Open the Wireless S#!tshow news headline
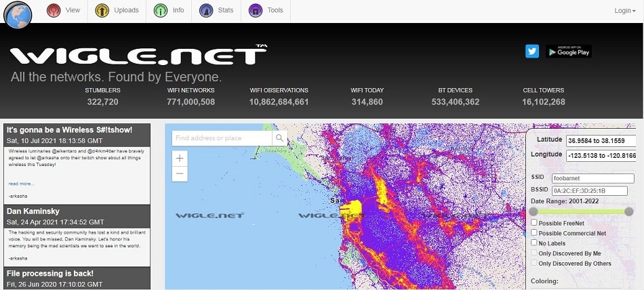 (x=69, y=130)
